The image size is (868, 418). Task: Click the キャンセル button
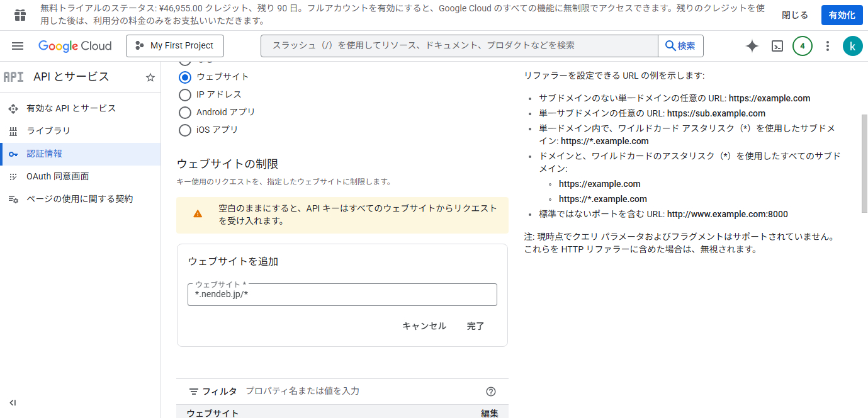(x=424, y=326)
